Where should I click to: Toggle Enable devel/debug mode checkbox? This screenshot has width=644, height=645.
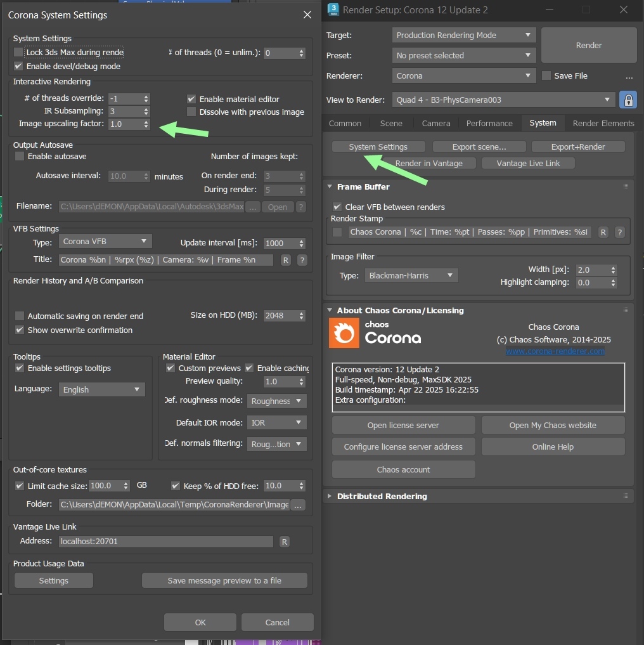[18, 66]
